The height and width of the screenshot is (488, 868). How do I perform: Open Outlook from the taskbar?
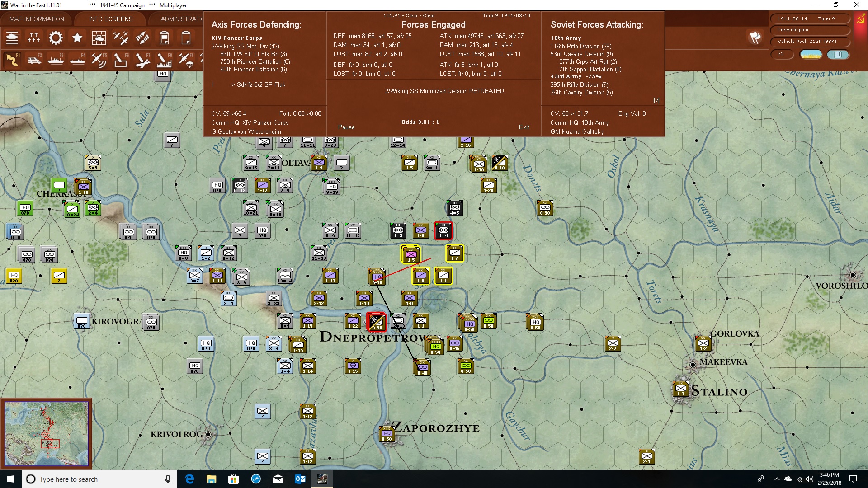tap(300, 479)
